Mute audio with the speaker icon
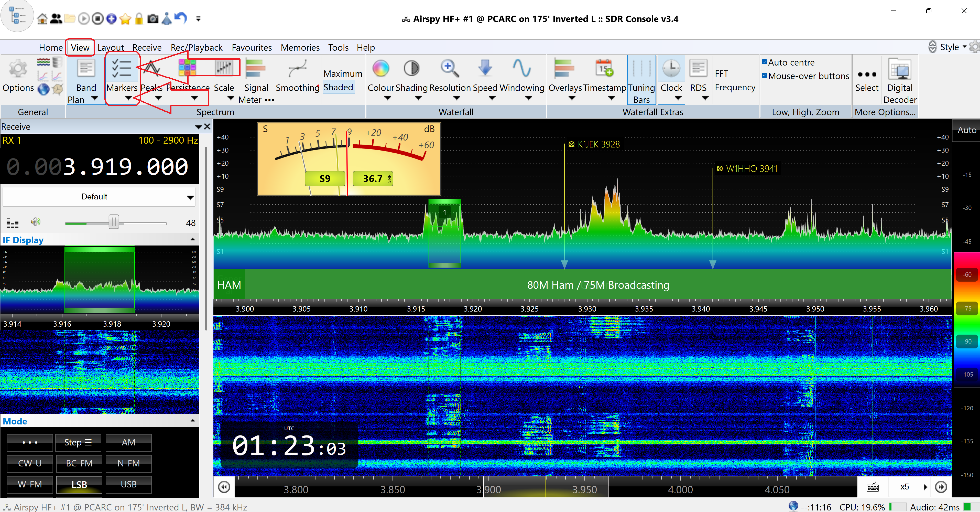Viewport: 980px width, 512px height. point(36,221)
